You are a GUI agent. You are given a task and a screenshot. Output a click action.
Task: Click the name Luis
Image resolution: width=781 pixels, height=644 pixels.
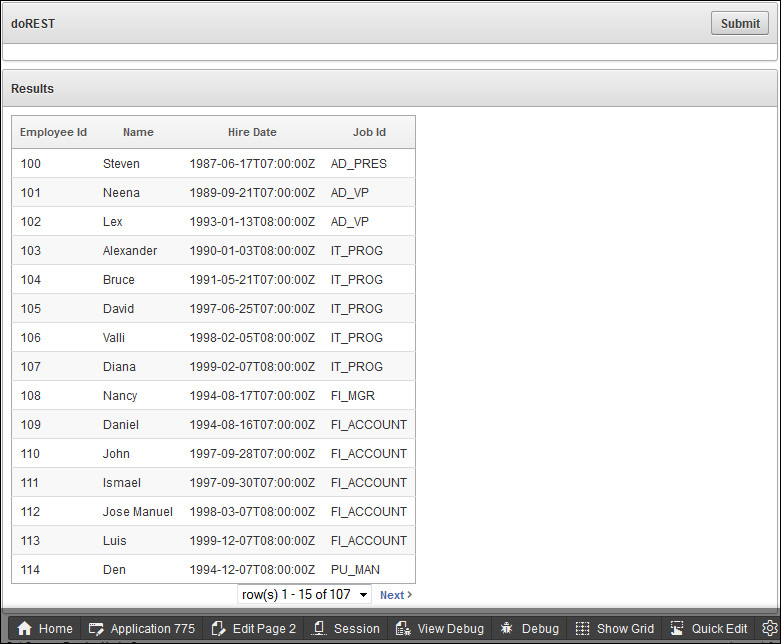coord(115,540)
